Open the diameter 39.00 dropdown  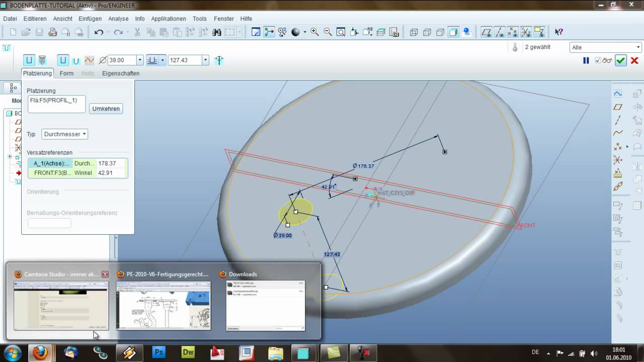click(140, 60)
